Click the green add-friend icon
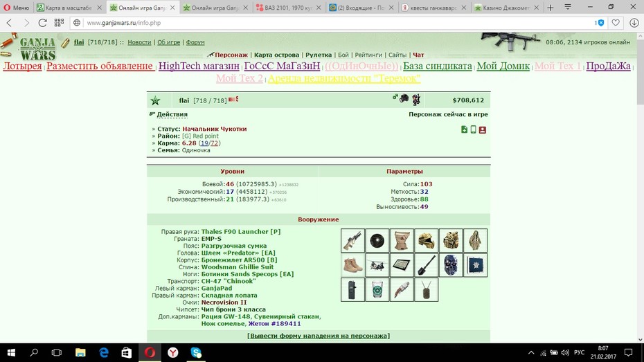 [x=464, y=129]
